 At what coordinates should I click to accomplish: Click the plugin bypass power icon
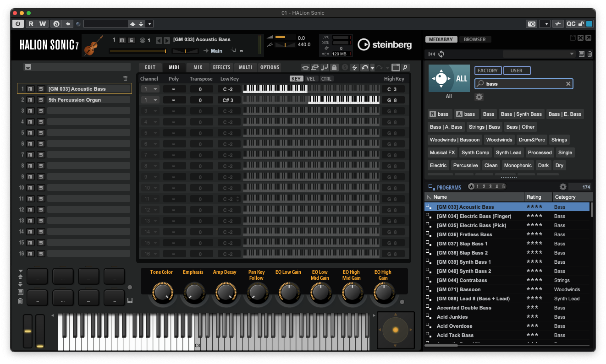18,24
